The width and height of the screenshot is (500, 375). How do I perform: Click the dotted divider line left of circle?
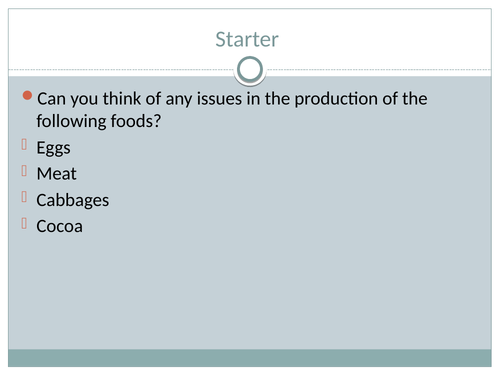point(122,70)
